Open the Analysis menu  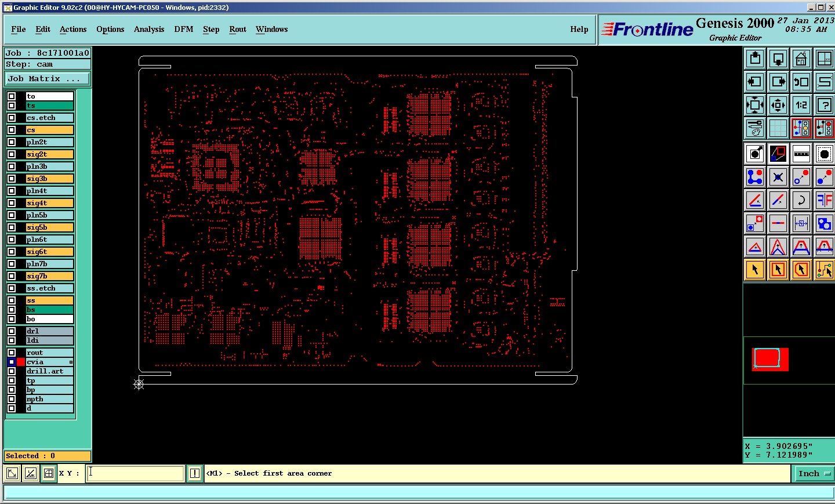pos(149,29)
